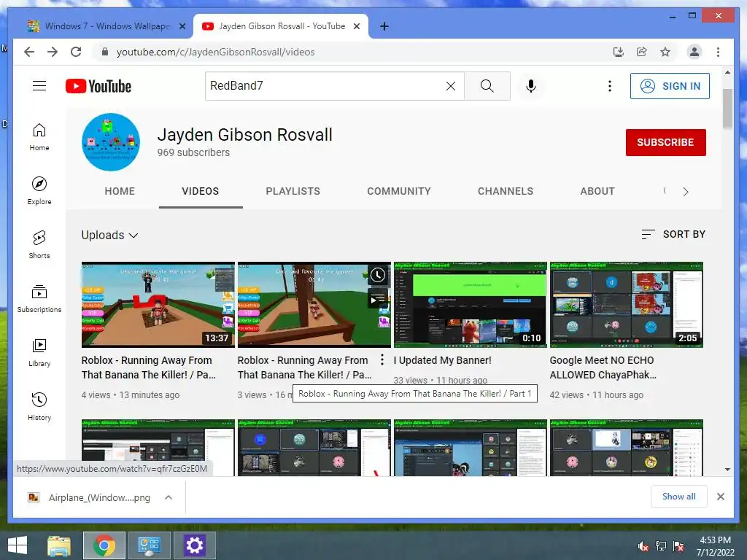Viewport: 747px width, 560px height.
Task: Click the muted volume tray icon
Action: pos(643,546)
